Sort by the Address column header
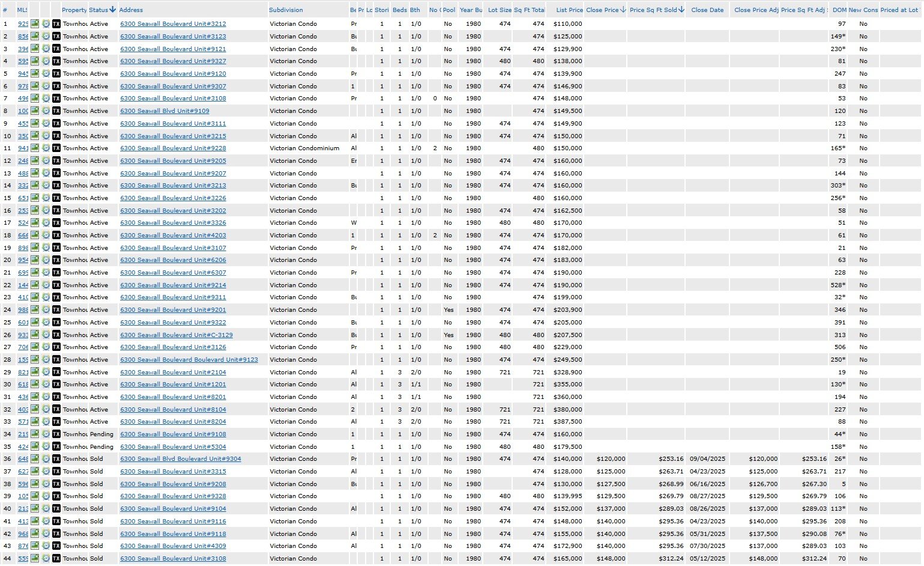This screenshot has height=566, width=924. tap(131, 10)
